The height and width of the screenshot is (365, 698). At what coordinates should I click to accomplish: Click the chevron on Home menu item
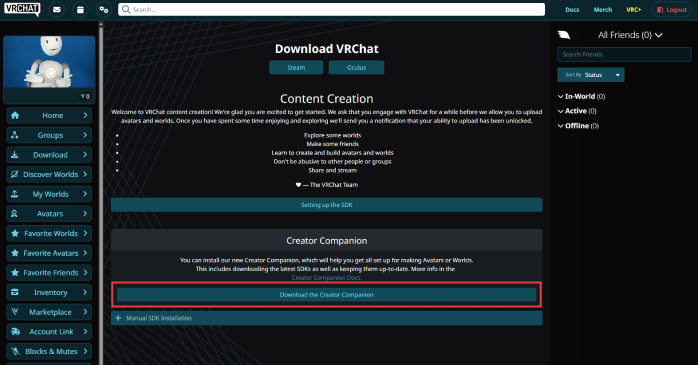click(85, 115)
